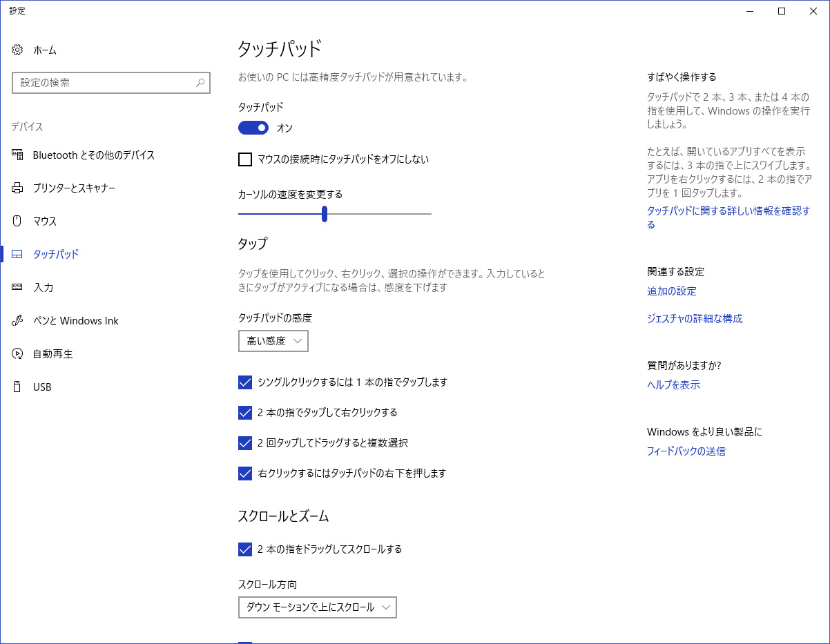Click the Home gear icon
Screen dimensions: 830x644
pos(18,50)
